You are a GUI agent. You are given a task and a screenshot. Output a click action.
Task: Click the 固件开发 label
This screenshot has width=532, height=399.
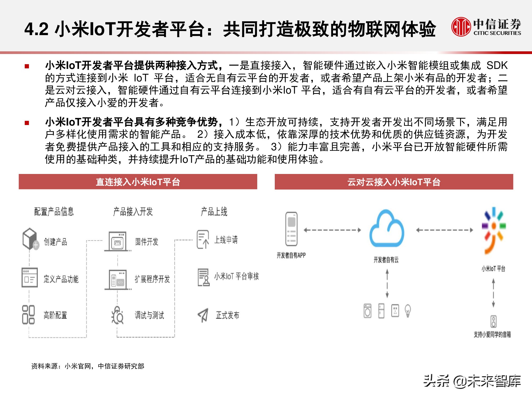pyautogui.click(x=147, y=242)
